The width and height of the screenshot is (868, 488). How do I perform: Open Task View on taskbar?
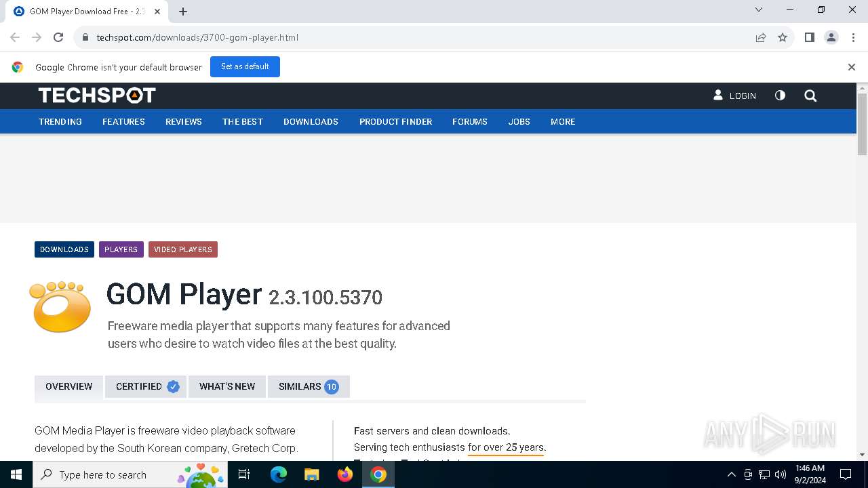(x=245, y=474)
